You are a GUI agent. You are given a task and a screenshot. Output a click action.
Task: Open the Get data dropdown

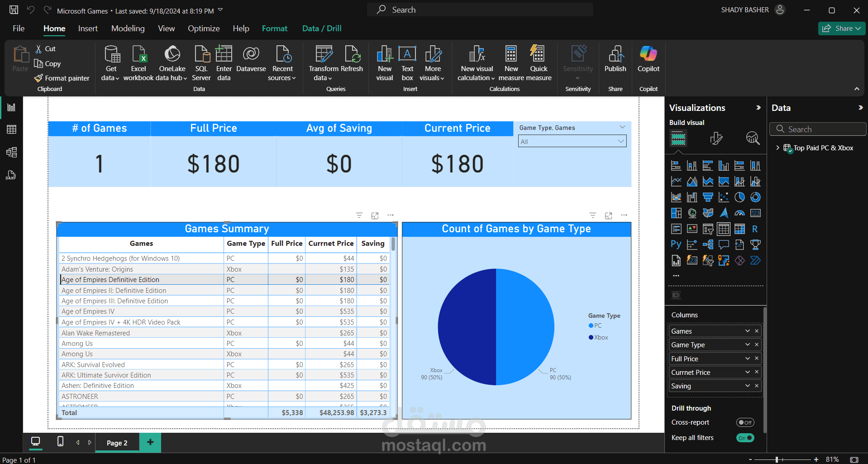[111, 63]
